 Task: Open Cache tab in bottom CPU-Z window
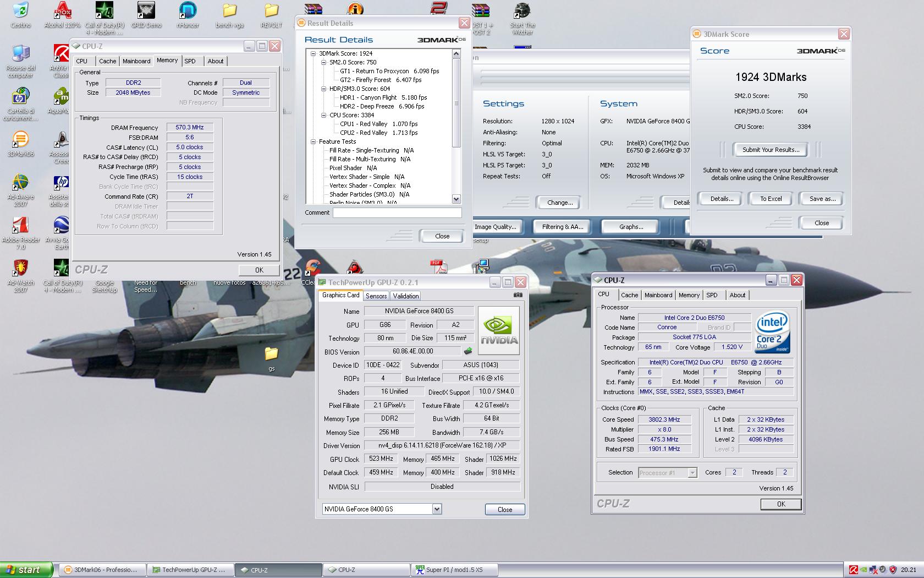(630, 295)
